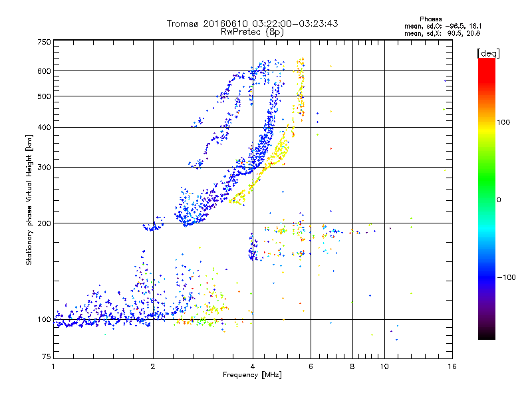Click the x-axis tick label "2"

click(x=153, y=366)
